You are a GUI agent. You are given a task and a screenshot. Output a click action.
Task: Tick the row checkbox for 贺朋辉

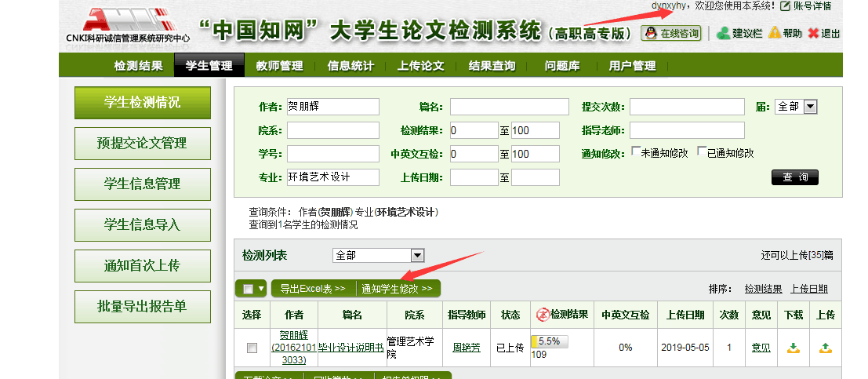pos(252,348)
